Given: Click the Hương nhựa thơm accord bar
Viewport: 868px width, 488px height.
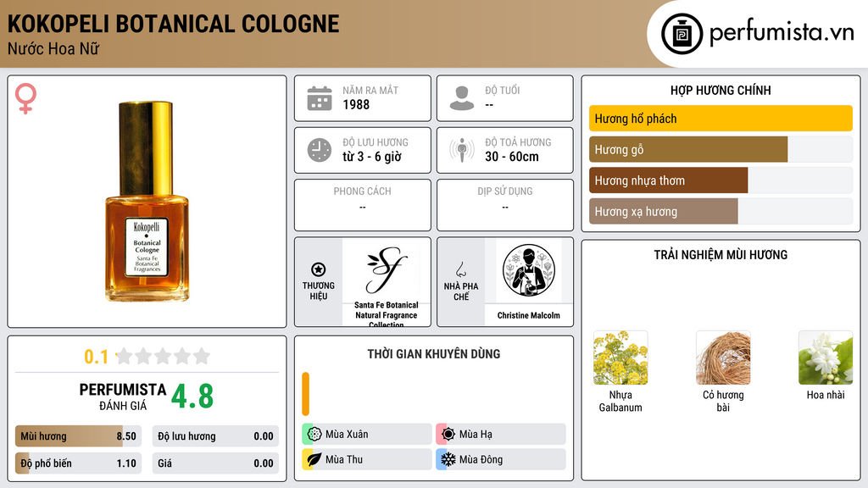Looking at the screenshot, I should [721, 180].
